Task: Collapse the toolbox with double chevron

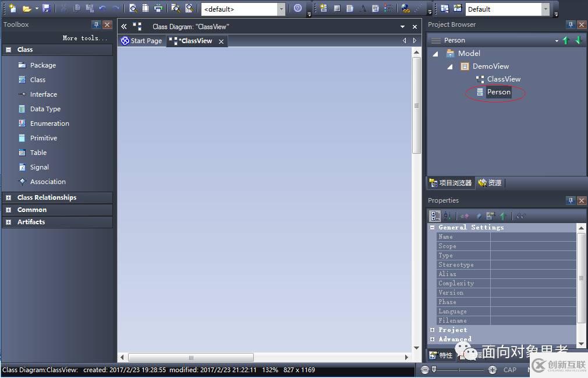Action: click(124, 27)
